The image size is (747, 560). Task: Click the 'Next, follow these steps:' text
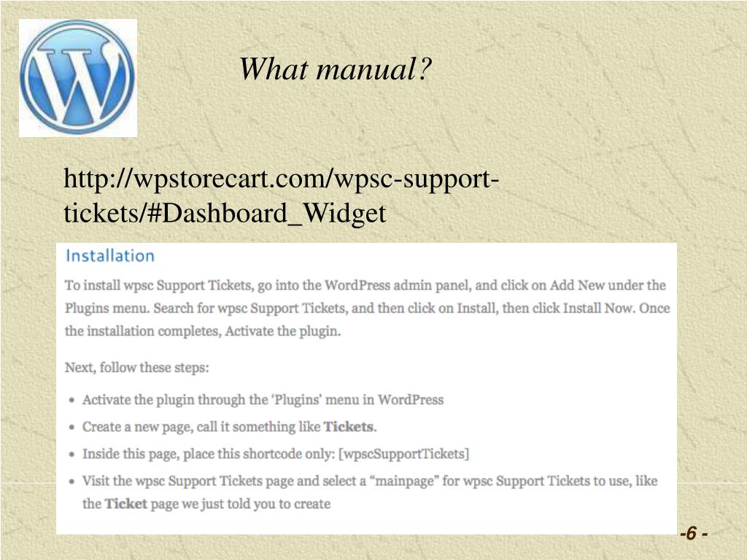click(x=136, y=367)
